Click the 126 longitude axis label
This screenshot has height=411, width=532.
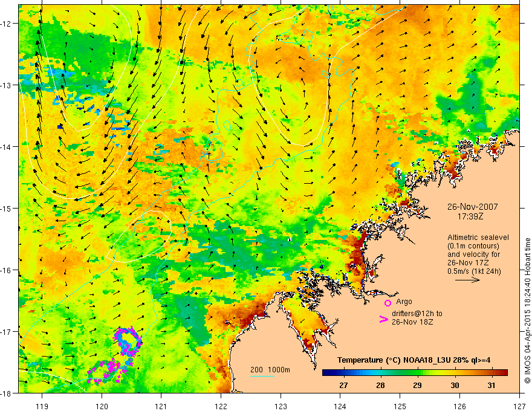tap(459, 407)
